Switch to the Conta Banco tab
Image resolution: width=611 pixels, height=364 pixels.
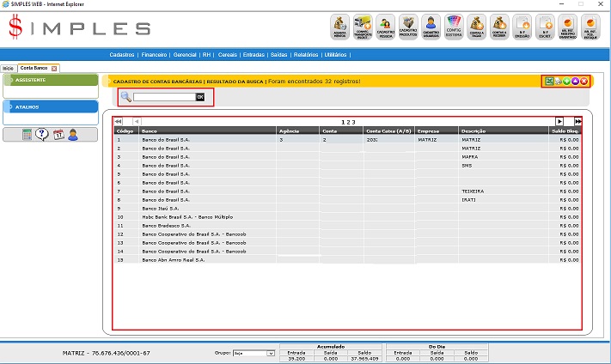coord(34,68)
